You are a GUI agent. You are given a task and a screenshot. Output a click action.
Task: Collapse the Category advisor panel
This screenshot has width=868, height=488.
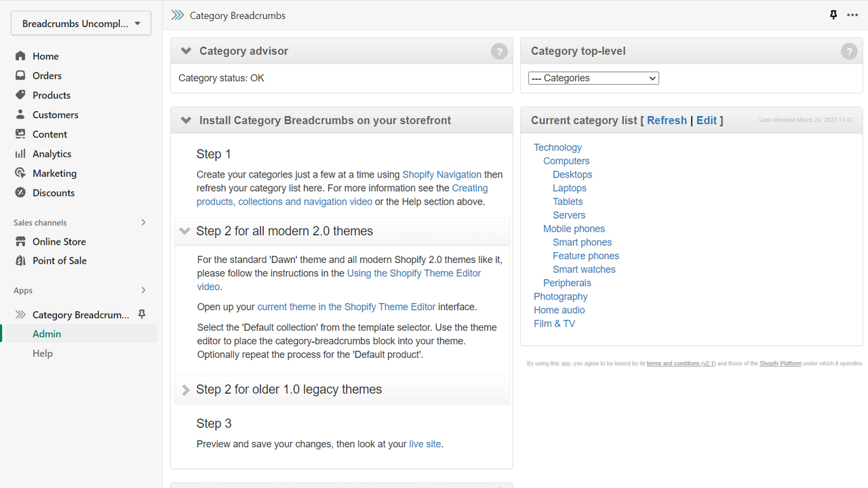(x=186, y=51)
